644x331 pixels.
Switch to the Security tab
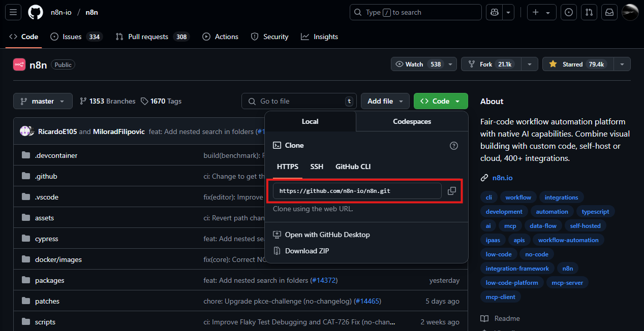point(270,37)
